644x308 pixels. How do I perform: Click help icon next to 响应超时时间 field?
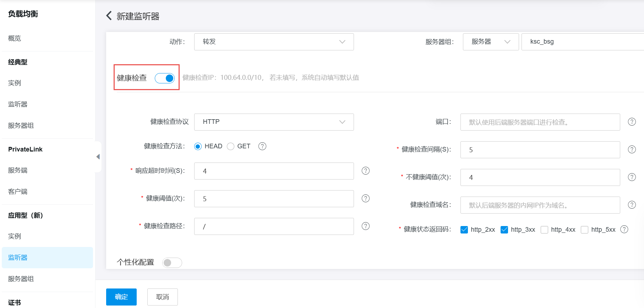365,171
